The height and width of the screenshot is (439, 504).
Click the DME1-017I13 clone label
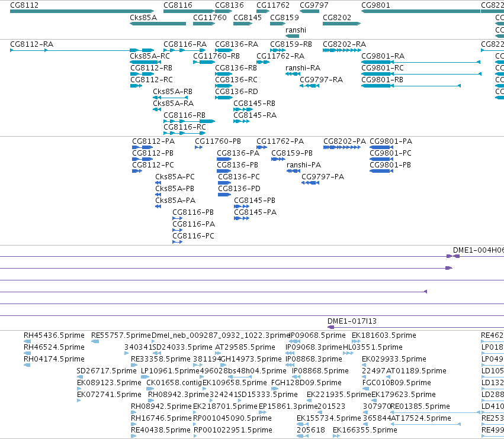(352, 321)
